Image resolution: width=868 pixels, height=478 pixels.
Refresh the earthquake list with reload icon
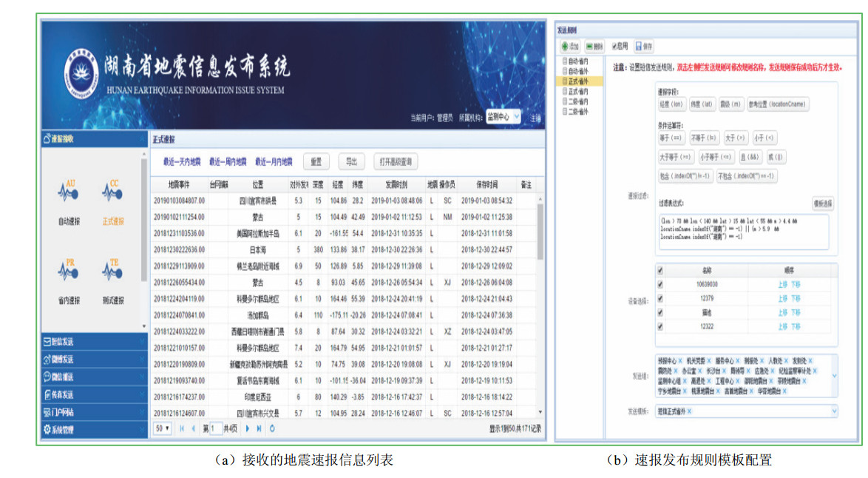[x=272, y=428]
